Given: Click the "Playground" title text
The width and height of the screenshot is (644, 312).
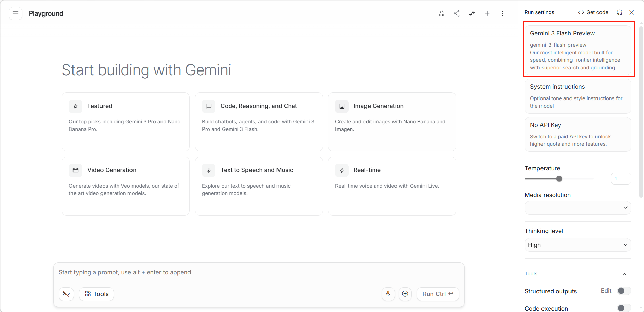Looking at the screenshot, I should click(x=46, y=13).
